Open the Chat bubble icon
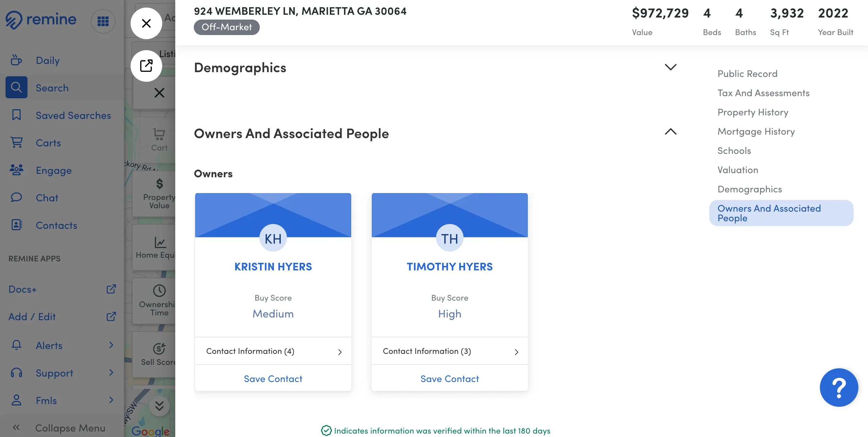Screen dimensions: 868x437 coord(16,198)
